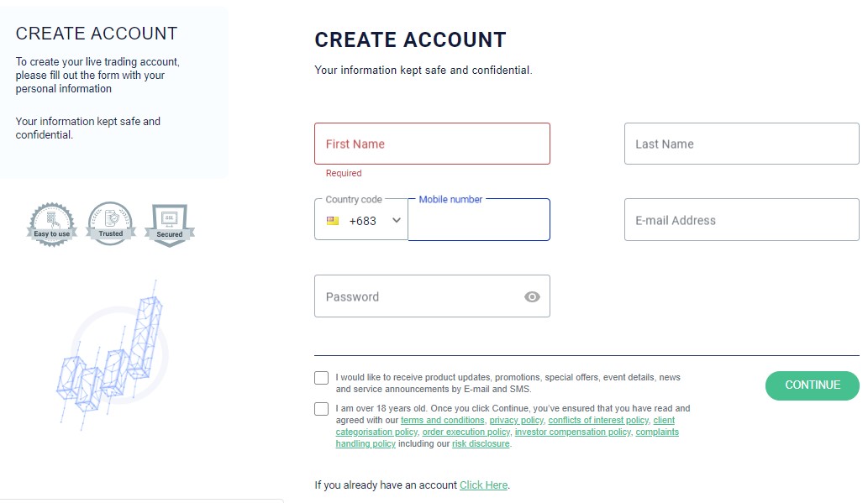Focus the First Name field

pyautogui.click(x=432, y=144)
